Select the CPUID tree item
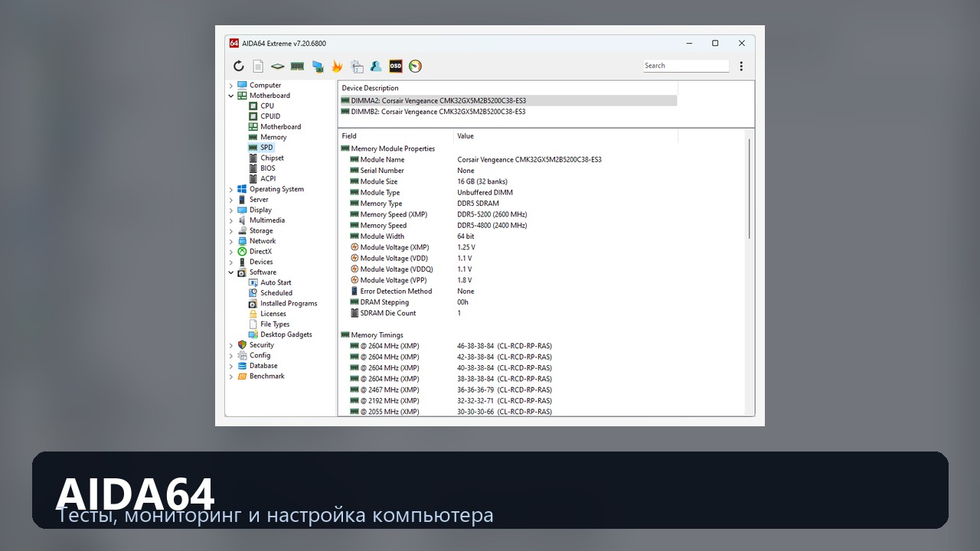This screenshot has height=551, width=980. click(x=264, y=116)
